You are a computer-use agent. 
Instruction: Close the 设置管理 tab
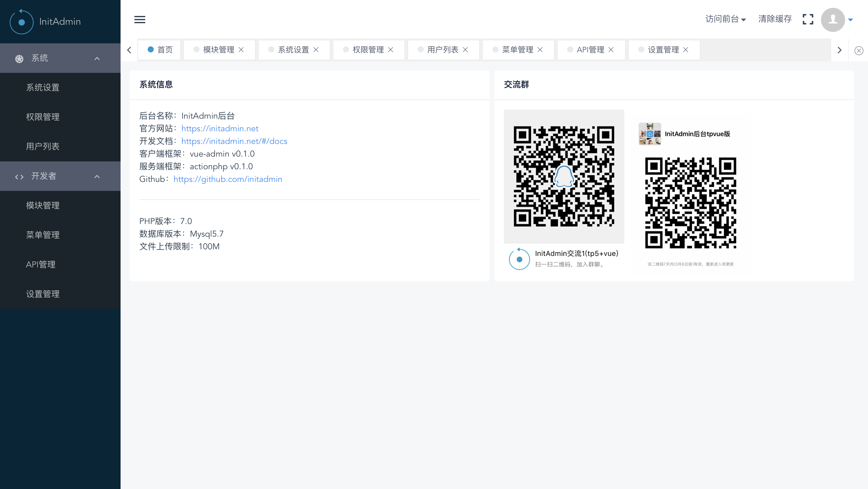(x=686, y=50)
